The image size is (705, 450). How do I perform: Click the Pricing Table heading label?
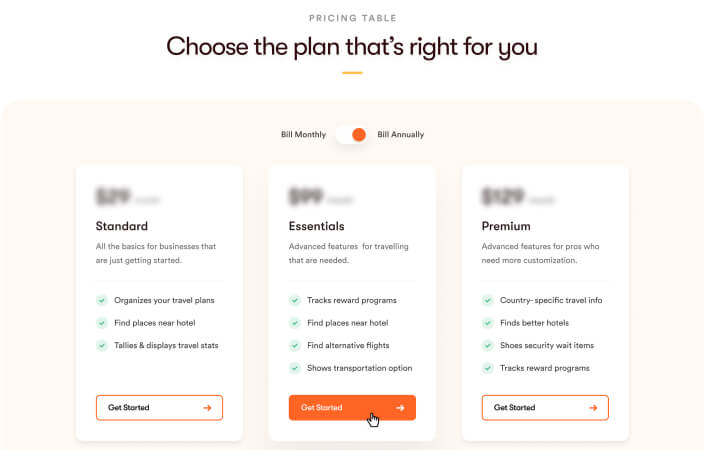[352, 18]
